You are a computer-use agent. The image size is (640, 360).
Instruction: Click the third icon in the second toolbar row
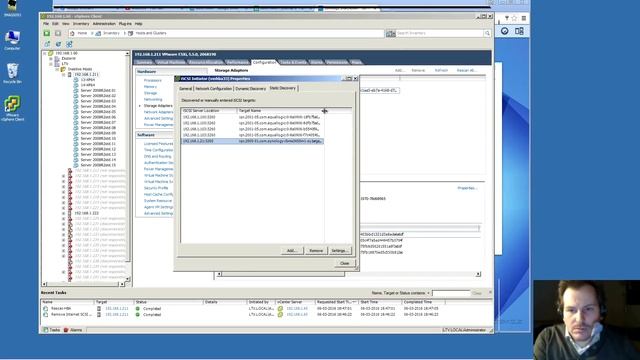[69, 44]
